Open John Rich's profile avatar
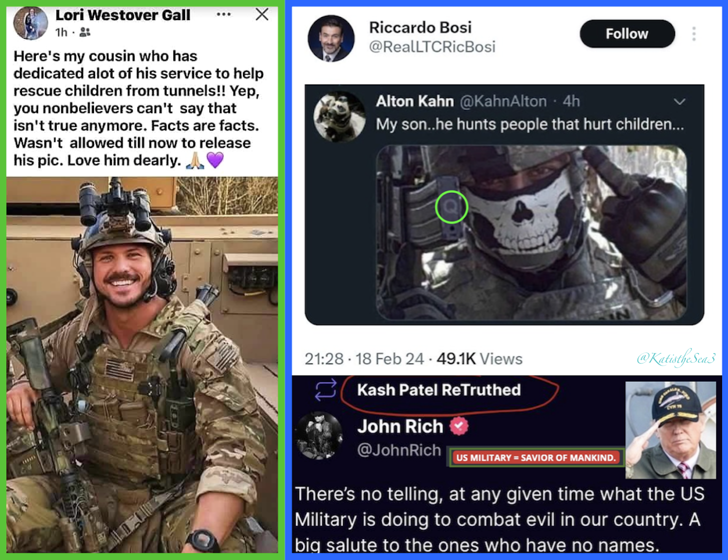This screenshot has width=728, height=560. pyautogui.click(x=319, y=435)
